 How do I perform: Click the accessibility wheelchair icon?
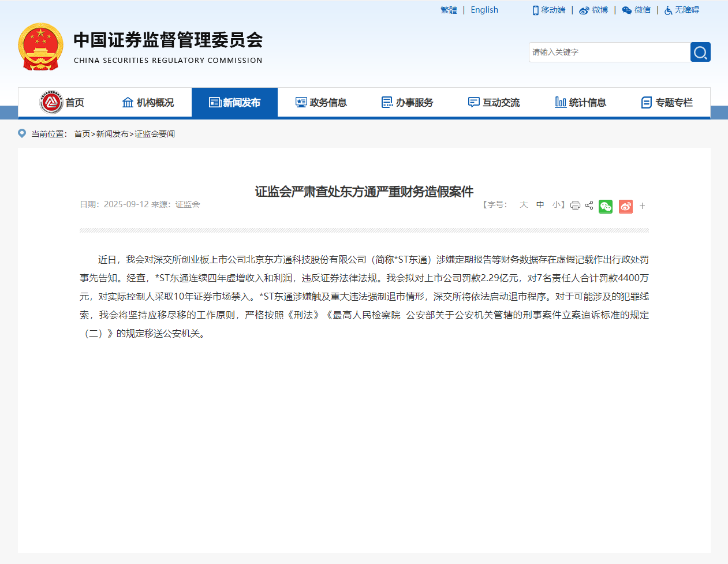click(668, 10)
